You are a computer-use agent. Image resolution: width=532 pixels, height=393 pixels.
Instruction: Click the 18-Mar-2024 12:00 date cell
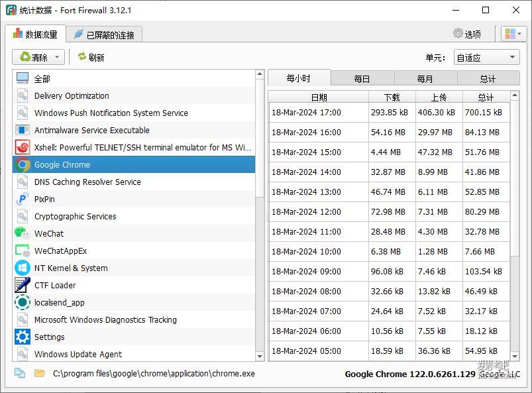[x=319, y=212]
